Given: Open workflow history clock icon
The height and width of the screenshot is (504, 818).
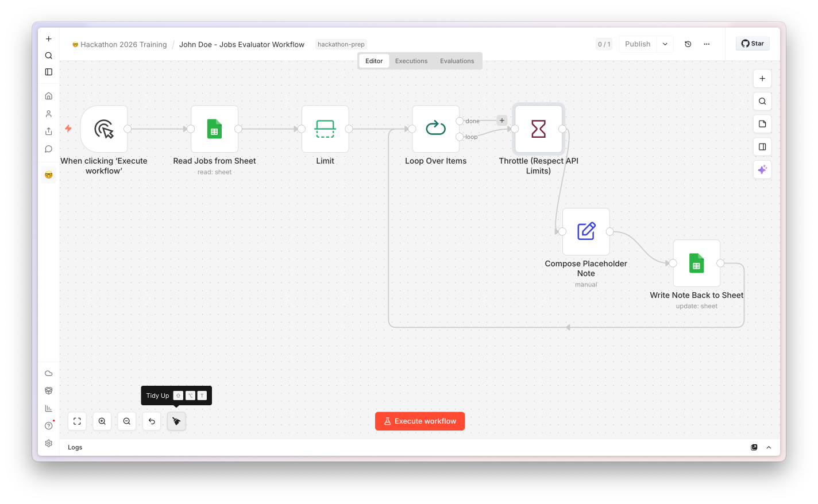Looking at the screenshot, I should (x=688, y=44).
